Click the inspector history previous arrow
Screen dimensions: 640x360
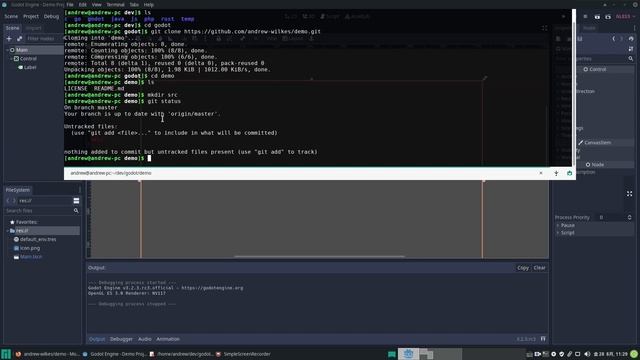(613, 39)
